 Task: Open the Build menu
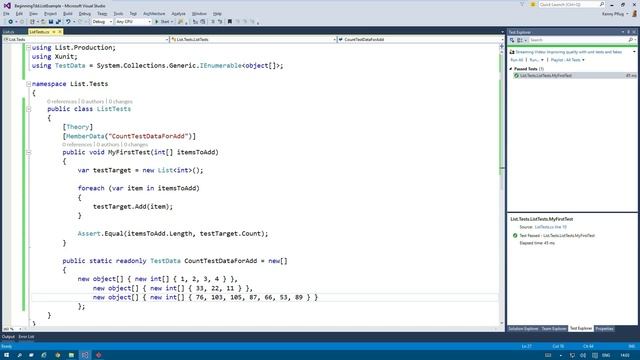click(68, 13)
